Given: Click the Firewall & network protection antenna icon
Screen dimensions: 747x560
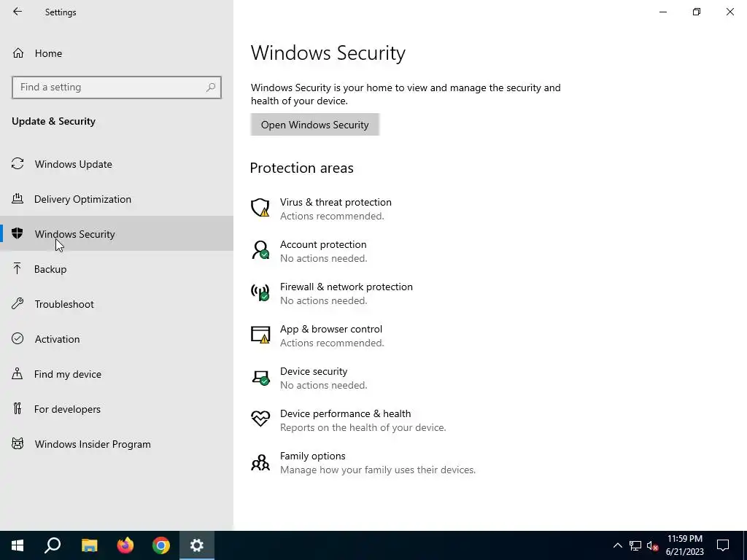Looking at the screenshot, I should 260,292.
